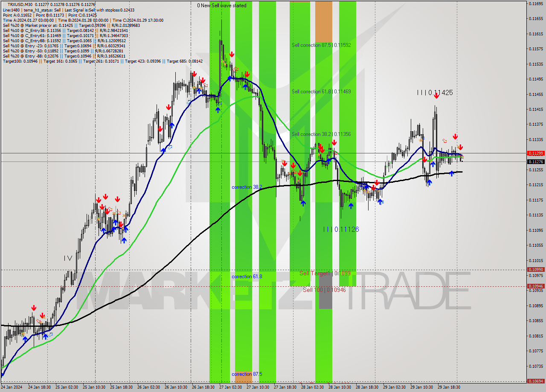Click the '29 Jan 02:30' time axis label
Image resolution: width=546 pixels, height=392 pixels.
[394, 387]
